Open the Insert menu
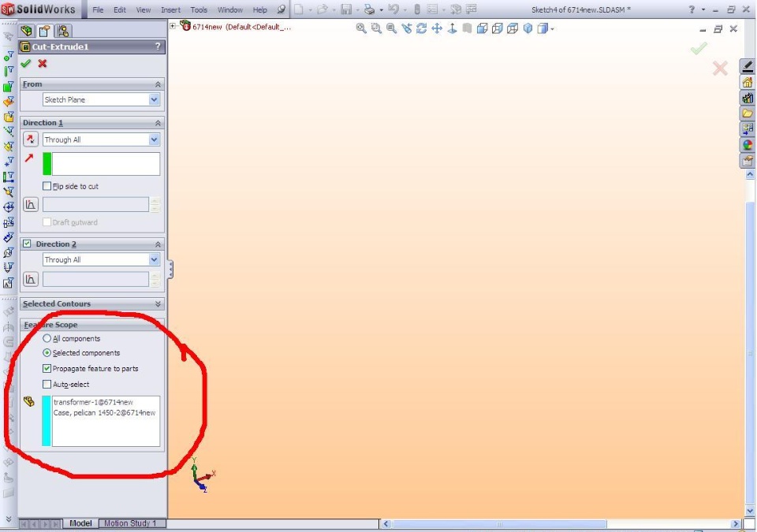The width and height of the screenshot is (757, 532). (170, 9)
